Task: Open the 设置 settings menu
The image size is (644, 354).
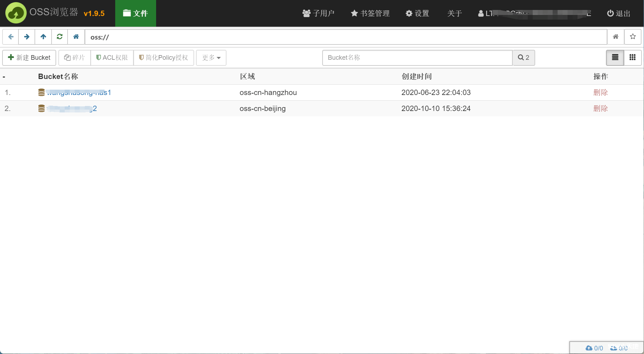Action: coord(417,13)
